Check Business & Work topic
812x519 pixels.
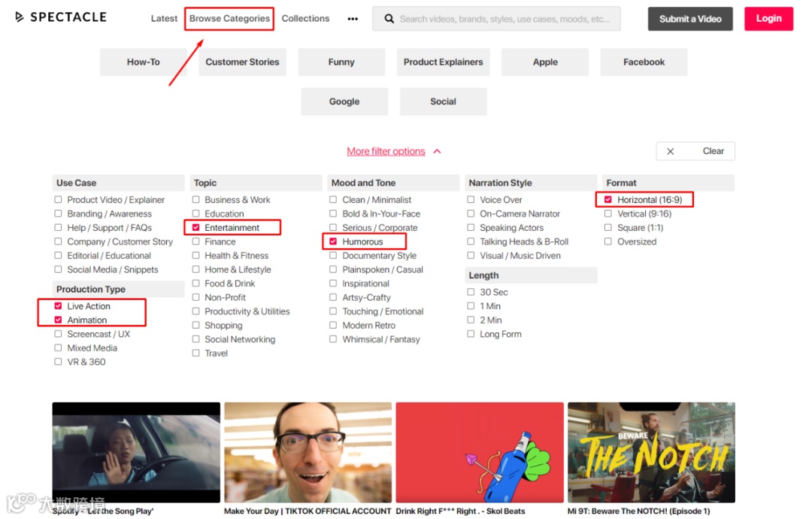tap(195, 199)
